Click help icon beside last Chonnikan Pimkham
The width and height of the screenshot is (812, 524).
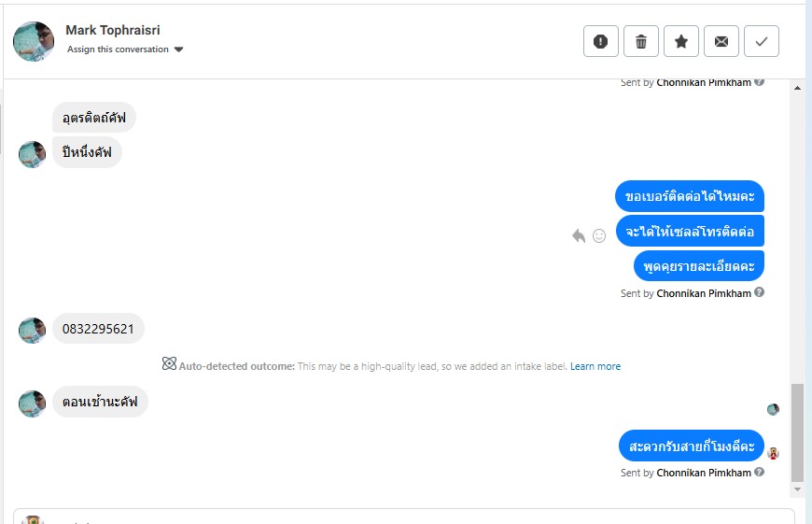point(760,473)
